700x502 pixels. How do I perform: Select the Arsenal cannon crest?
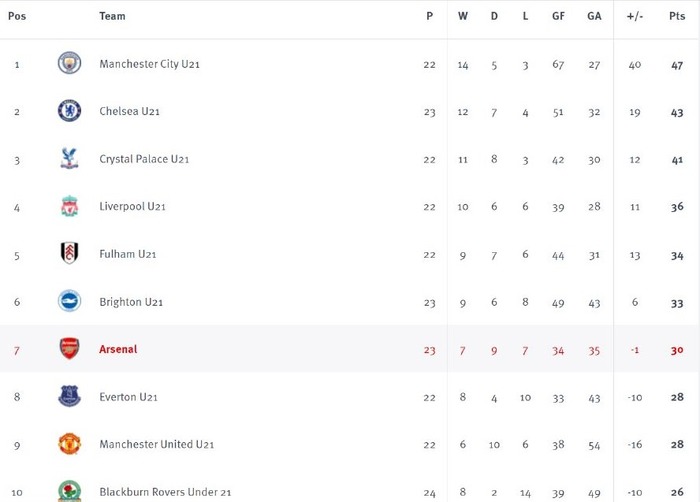(x=69, y=348)
